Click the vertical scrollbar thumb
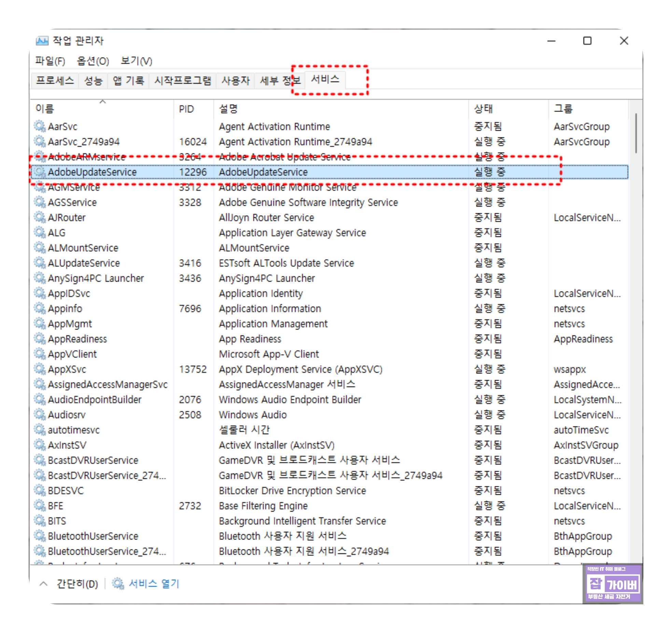The width and height of the screenshot is (672, 633). point(635,133)
